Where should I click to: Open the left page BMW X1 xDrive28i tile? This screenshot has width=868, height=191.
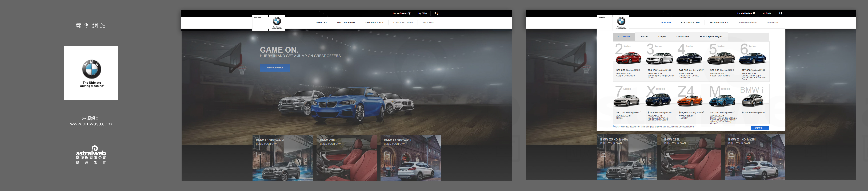pyautogui.click(x=411, y=158)
